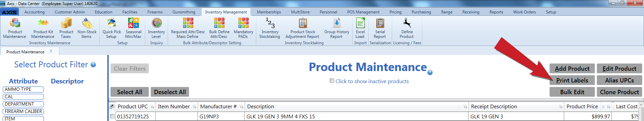The height and width of the screenshot is (121, 644).
Task: Check the row checkbox for 01352719125
Action: pyautogui.click(x=112, y=116)
